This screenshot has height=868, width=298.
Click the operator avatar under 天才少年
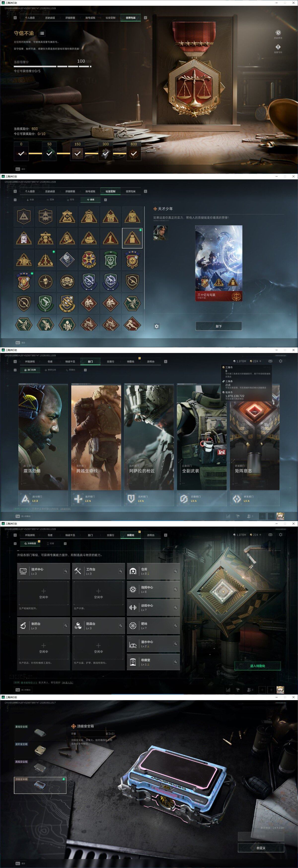160,233
